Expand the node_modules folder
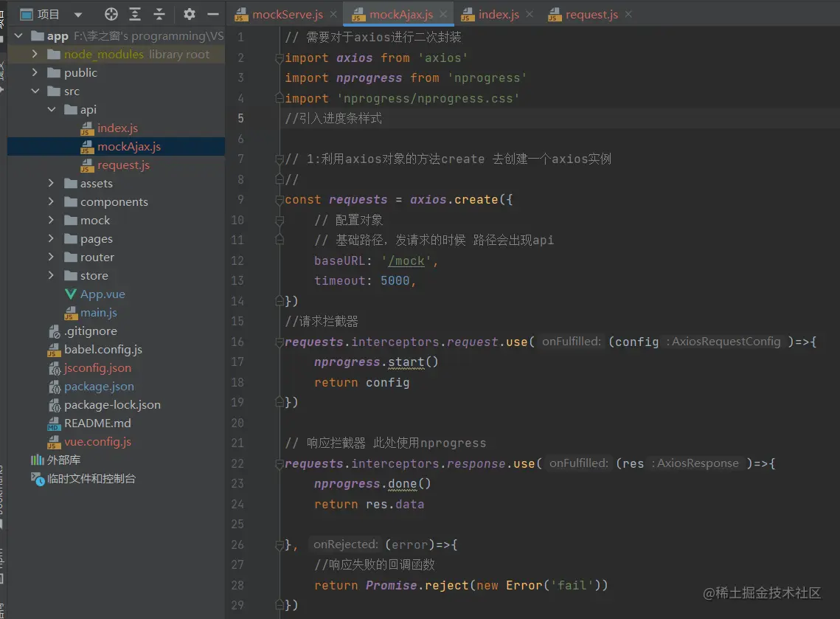Screen dimensions: 840x619 [x=35, y=55]
